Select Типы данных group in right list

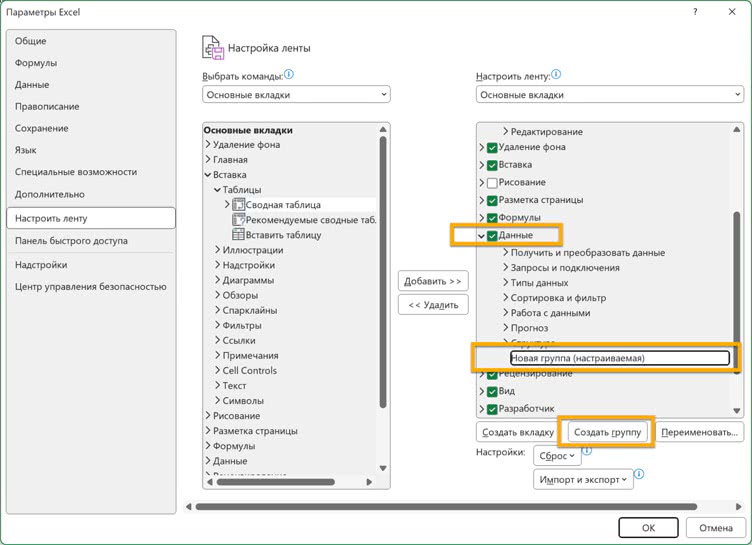point(539,283)
